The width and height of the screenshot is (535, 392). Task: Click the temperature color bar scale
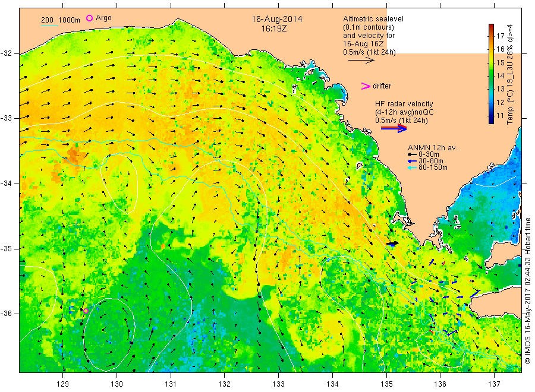point(491,74)
